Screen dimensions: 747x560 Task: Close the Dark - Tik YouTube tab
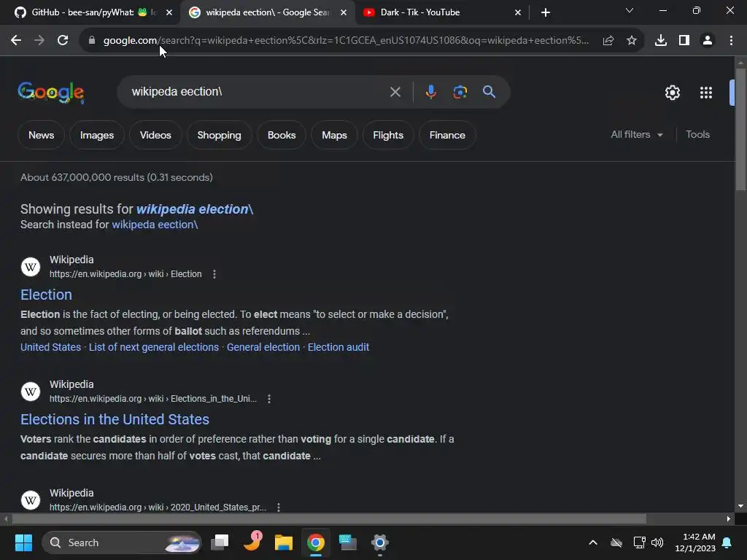pyautogui.click(x=518, y=12)
